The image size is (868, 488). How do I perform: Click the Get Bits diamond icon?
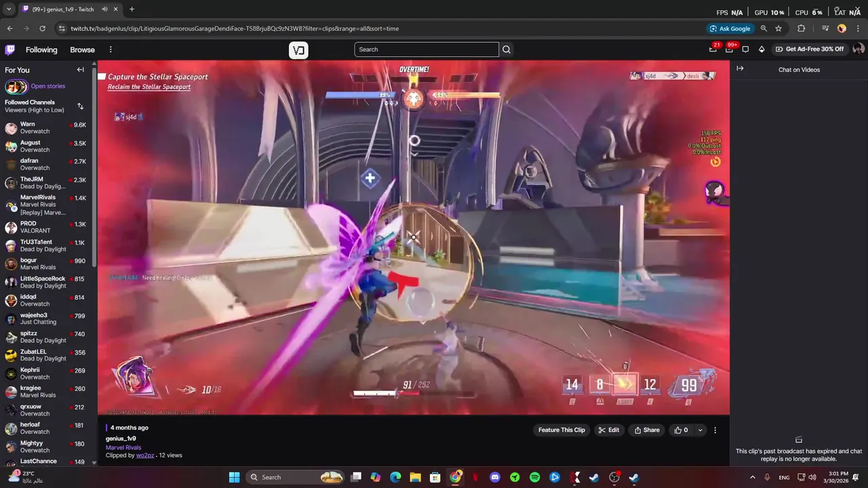762,49
